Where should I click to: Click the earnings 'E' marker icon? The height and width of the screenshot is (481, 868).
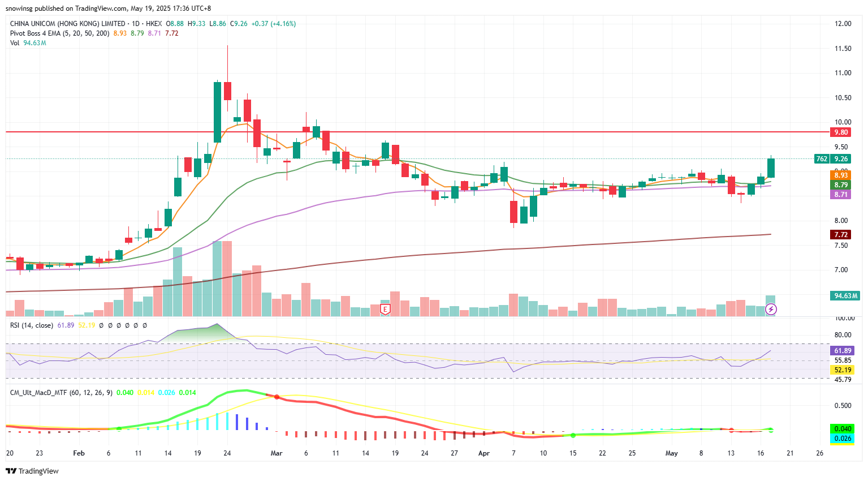click(x=385, y=309)
